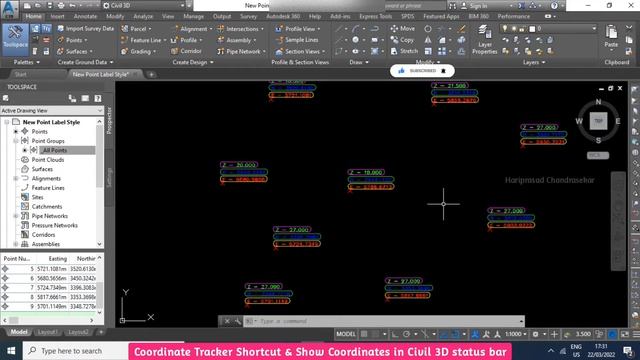The height and width of the screenshot is (360, 640).
Task: Select Feature Lines tree item
Action: pos(48,188)
